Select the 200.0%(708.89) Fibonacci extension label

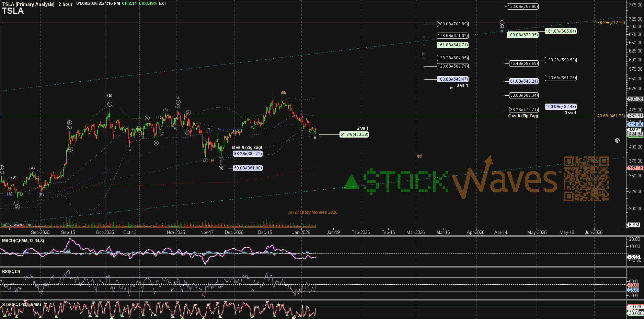452,24
